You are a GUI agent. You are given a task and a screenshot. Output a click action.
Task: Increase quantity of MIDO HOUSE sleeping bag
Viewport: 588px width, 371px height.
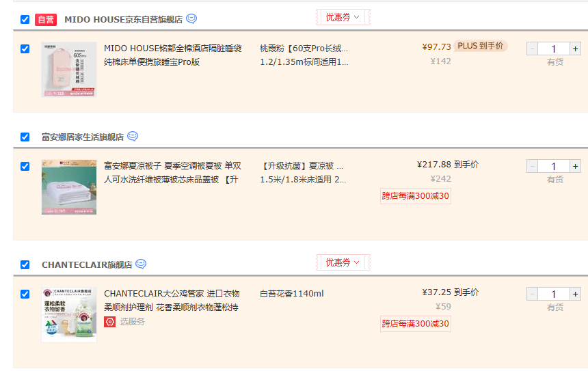pos(575,49)
